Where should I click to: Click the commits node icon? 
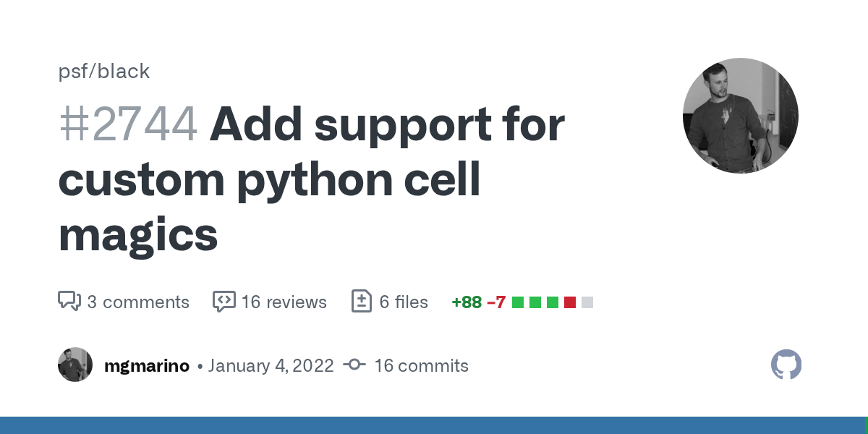coord(354,365)
